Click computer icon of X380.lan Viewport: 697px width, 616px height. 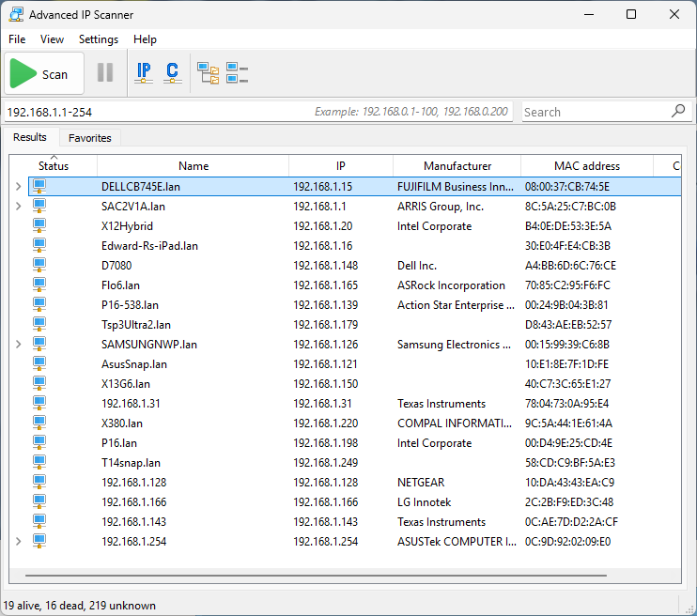click(39, 423)
